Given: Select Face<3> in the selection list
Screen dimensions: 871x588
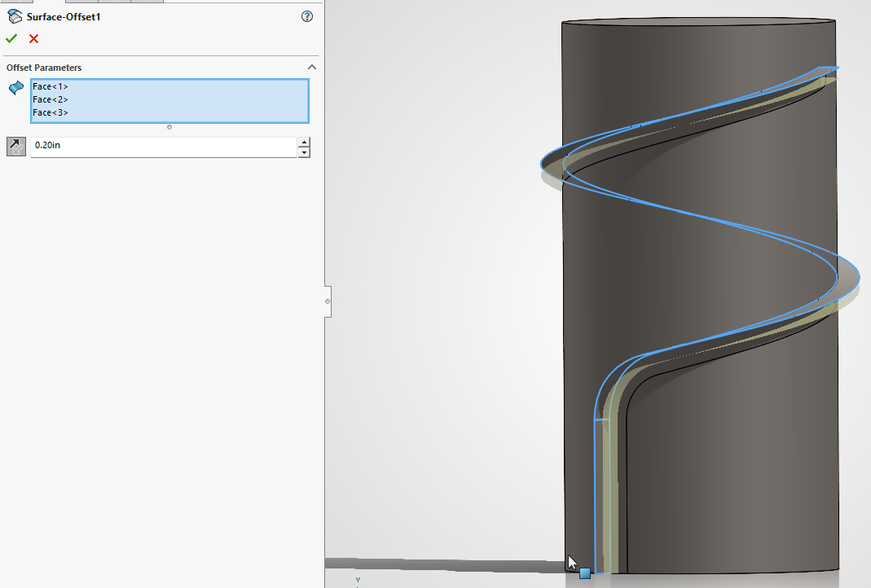Looking at the screenshot, I should click(50, 112).
